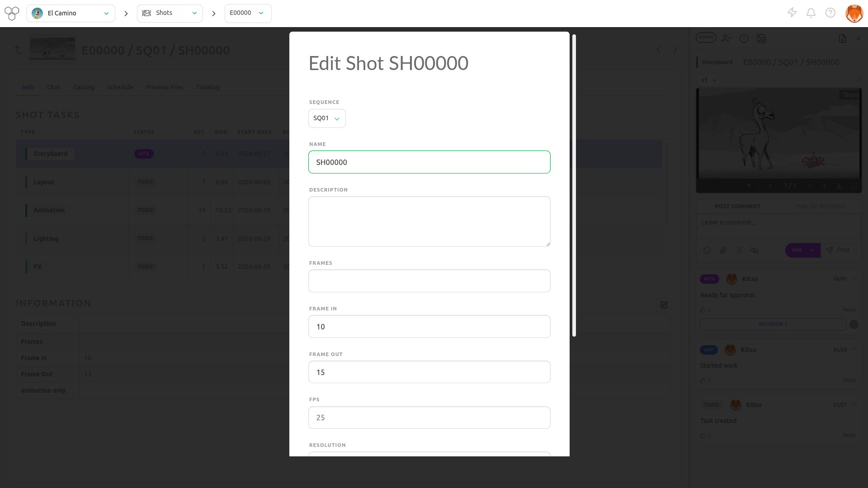
Task: Open the SQ01 sequence dropdown
Action: 327,118
